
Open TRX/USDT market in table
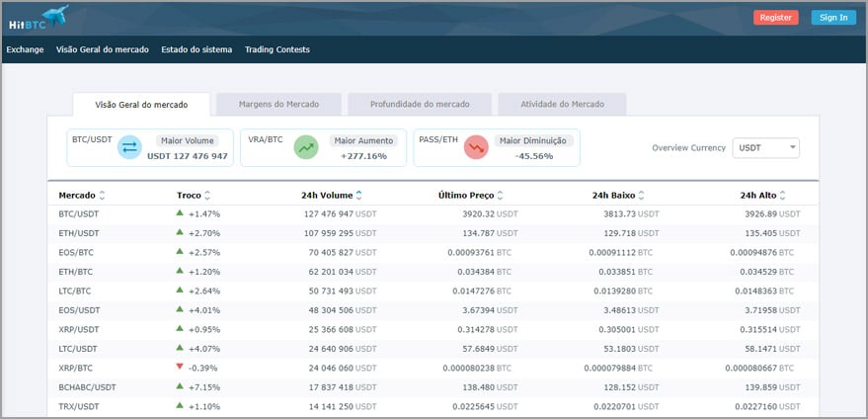79,406
